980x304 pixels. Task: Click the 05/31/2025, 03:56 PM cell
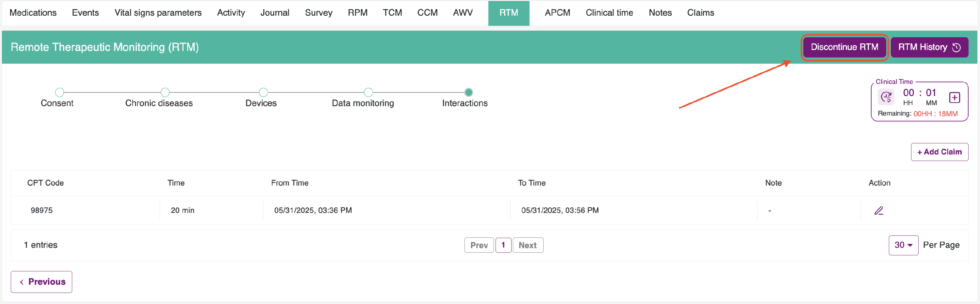(x=560, y=210)
